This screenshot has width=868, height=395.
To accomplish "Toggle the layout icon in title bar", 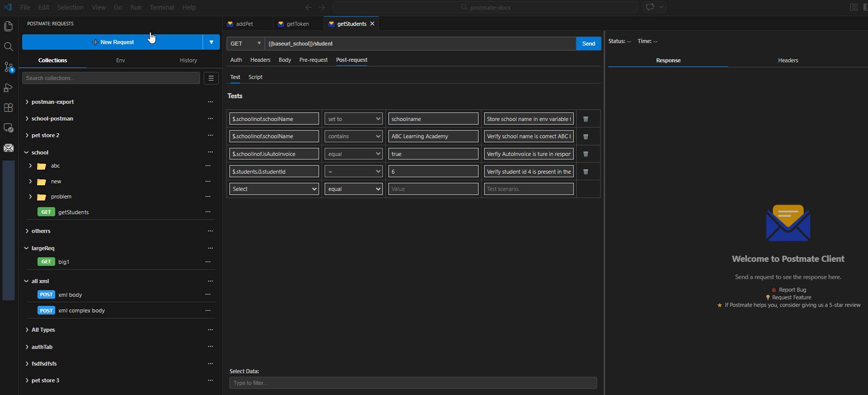I will click(854, 7).
